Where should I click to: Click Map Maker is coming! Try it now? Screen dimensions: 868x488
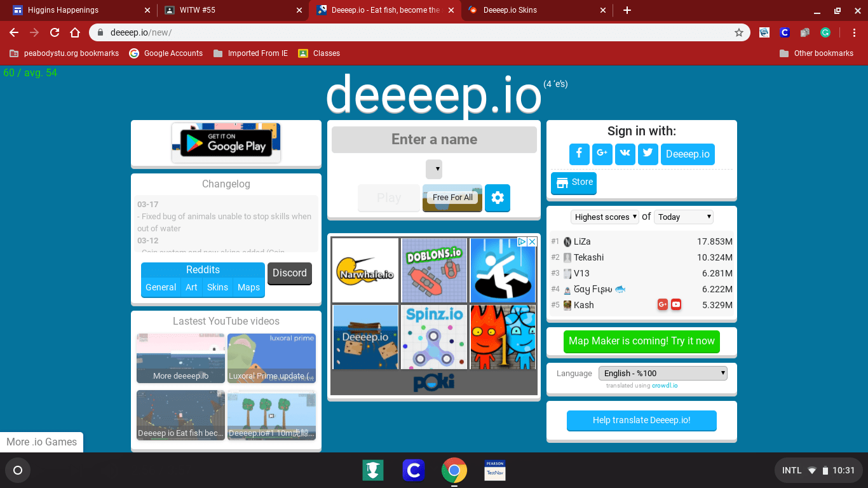642,341
